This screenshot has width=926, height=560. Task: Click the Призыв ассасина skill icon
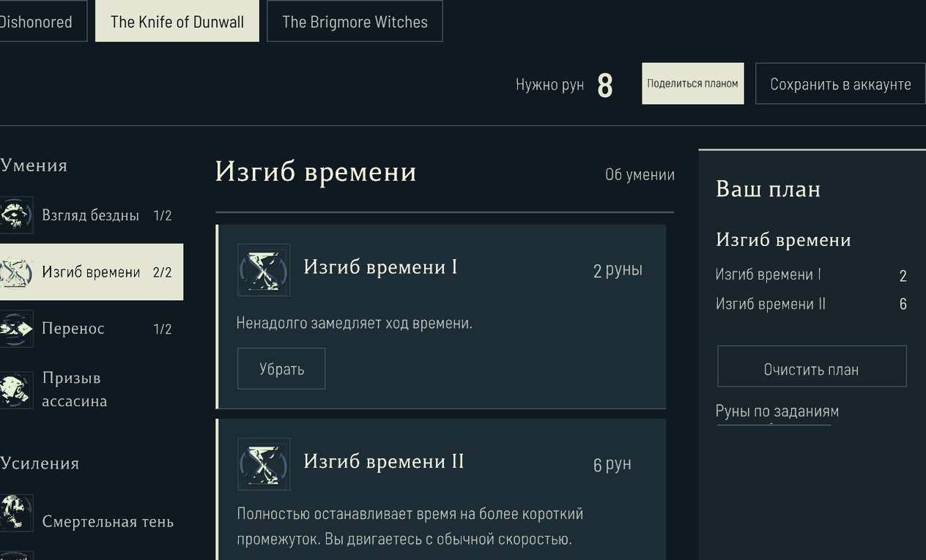pos(15,390)
